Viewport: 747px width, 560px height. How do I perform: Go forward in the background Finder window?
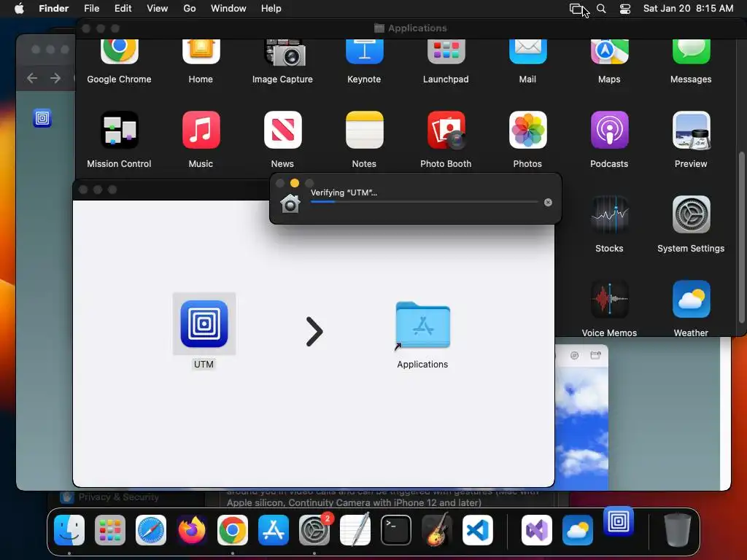[x=55, y=78]
